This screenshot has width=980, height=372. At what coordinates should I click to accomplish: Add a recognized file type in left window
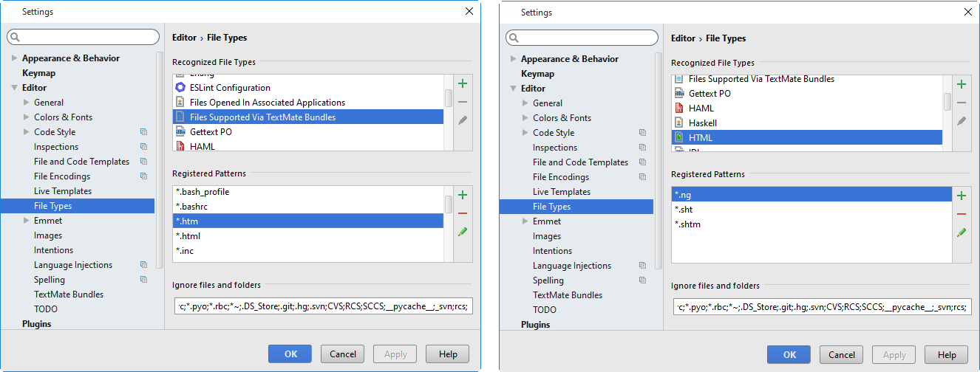tap(463, 83)
